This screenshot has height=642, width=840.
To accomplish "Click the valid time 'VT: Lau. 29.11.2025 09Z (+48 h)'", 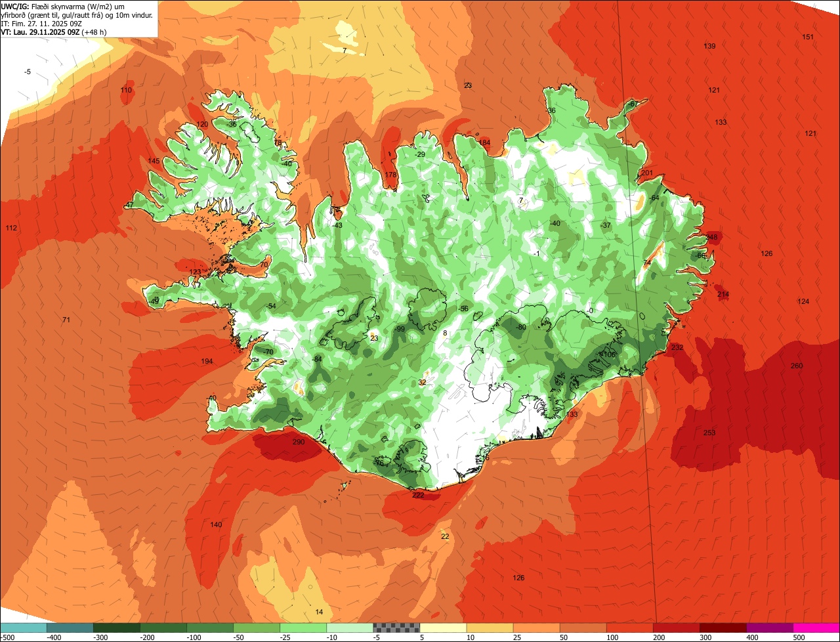I will click(x=54, y=32).
